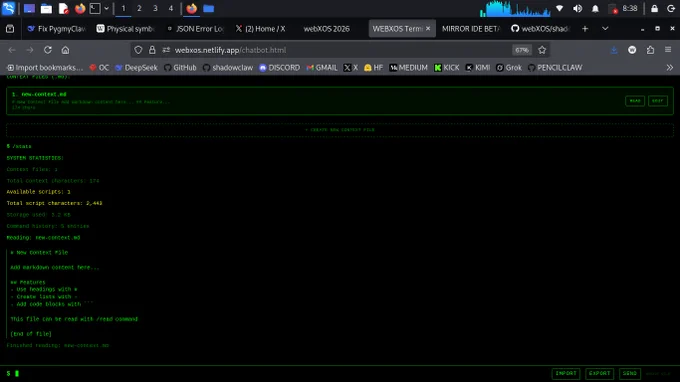Viewport: 680px width, 382px height.
Task: Show desktop from panel icon
Action: point(29,8)
